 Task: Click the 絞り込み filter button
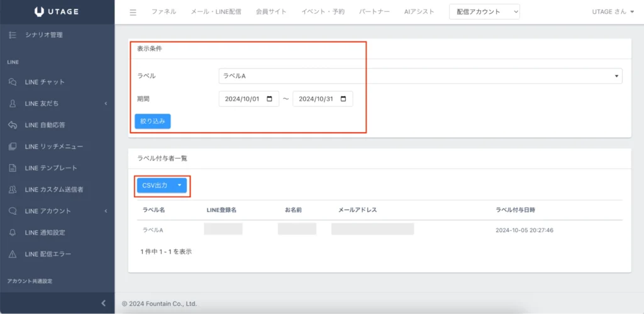tap(152, 121)
